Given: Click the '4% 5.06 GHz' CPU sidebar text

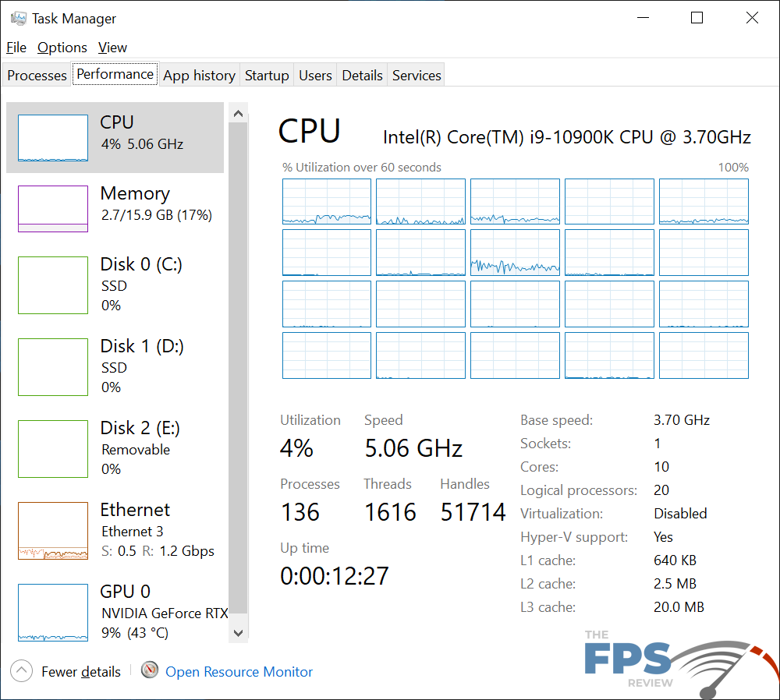Looking at the screenshot, I should 142,144.
